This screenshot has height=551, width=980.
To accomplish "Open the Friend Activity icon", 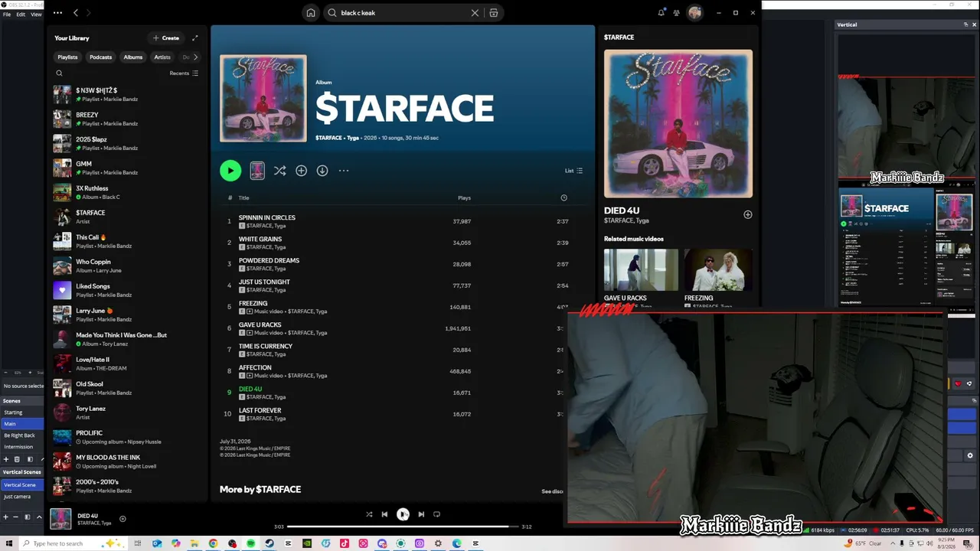I will click(677, 12).
